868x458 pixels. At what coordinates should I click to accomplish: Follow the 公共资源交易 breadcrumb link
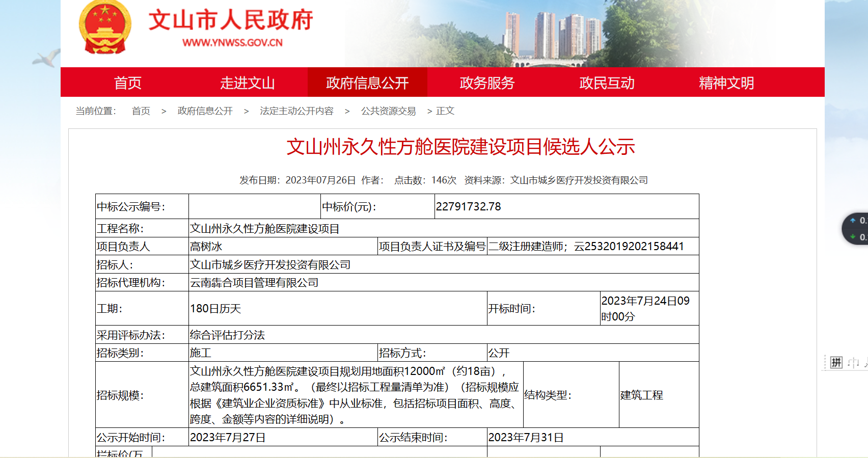[x=388, y=111]
